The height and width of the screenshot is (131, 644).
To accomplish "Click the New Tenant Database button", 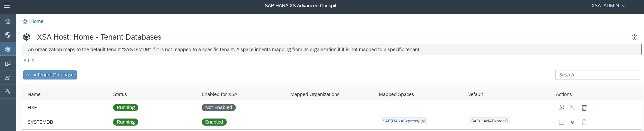I will [x=50, y=75].
